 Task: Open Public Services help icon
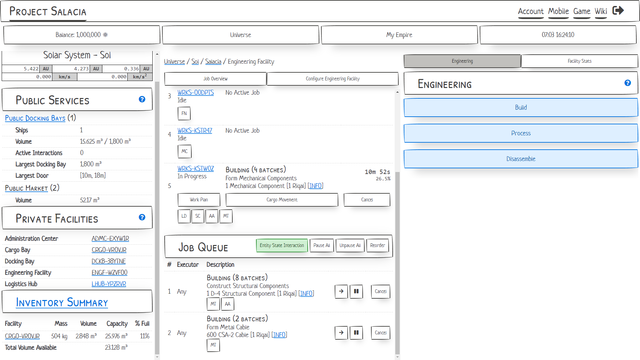pyautogui.click(x=142, y=99)
